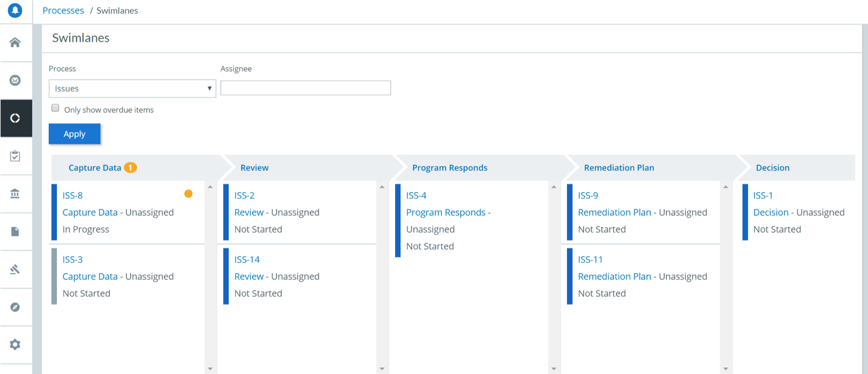Open the clipboard checklist sidebar icon
The image size is (868, 374).
15,156
